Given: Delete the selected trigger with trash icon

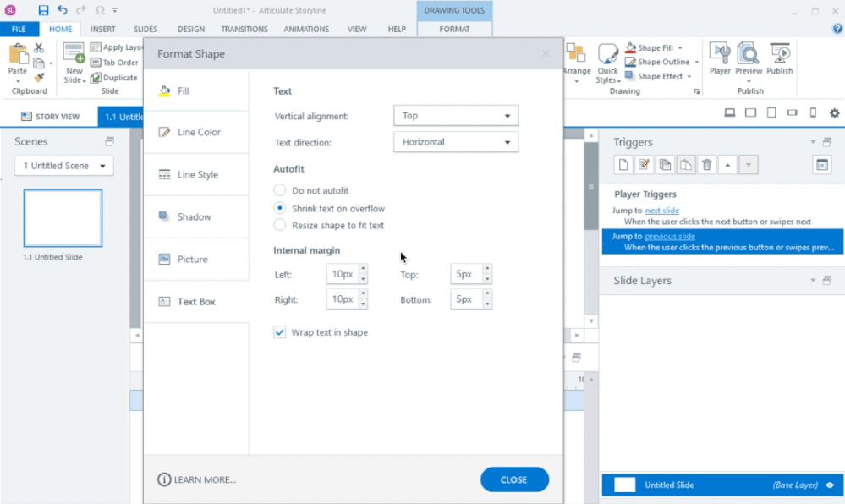Looking at the screenshot, I should tap(707, 165).
